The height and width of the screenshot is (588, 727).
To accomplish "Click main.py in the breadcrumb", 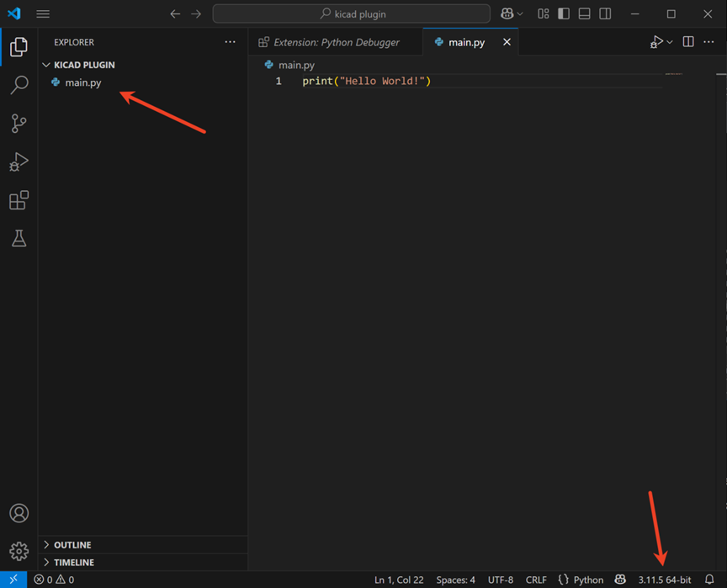I will pos(296,65).
